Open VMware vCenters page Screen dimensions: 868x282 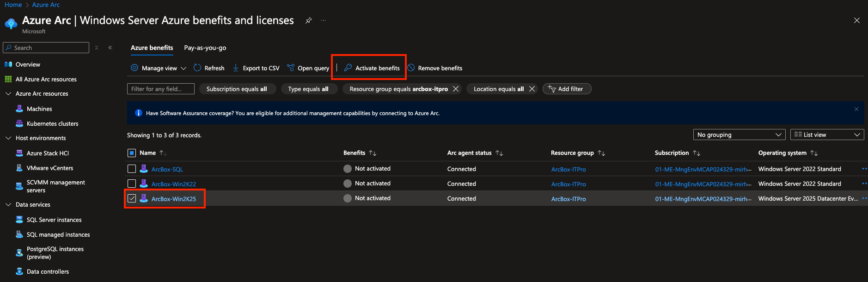50,168
